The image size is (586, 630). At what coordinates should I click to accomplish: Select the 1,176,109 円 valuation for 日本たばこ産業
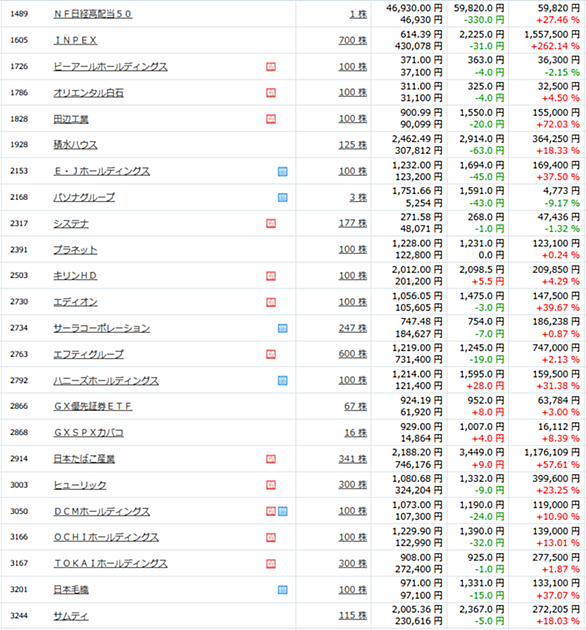click(x=552, y=452)
